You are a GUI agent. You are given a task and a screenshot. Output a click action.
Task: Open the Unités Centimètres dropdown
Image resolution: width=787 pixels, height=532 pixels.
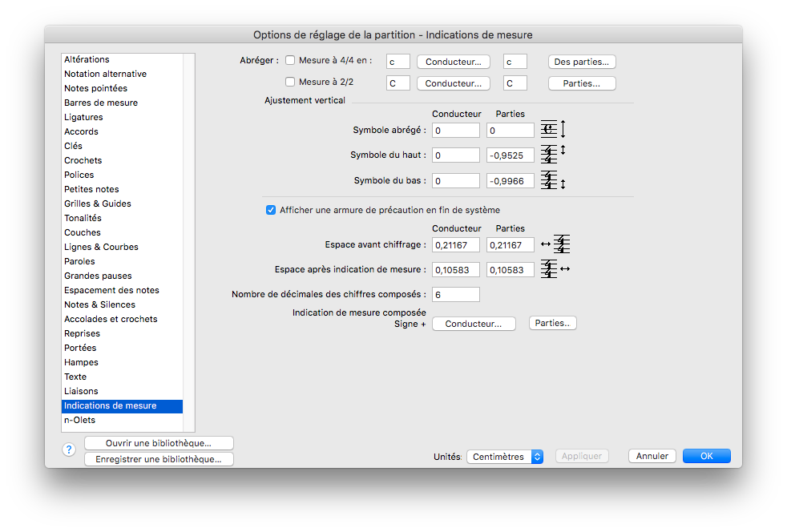tap(505, 457)
